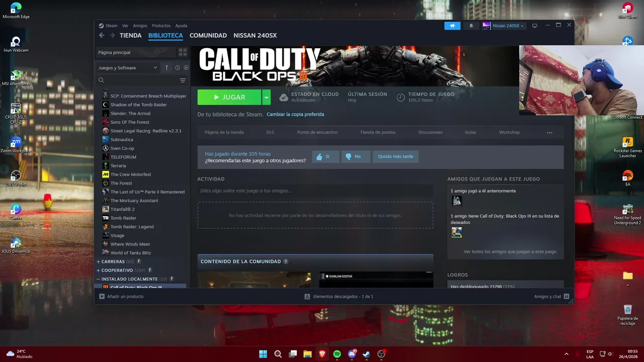Click the library search magnifier

pyautogui.click(x=101, y=80)
